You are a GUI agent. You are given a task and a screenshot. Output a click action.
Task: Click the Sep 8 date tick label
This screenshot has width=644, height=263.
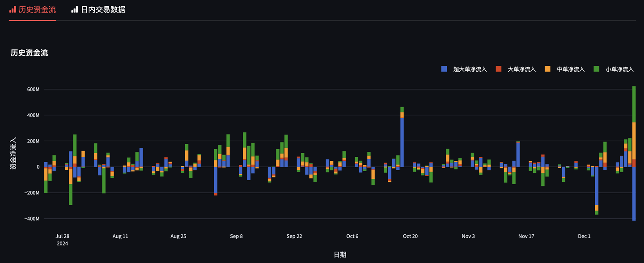click(x=236, y=236)
